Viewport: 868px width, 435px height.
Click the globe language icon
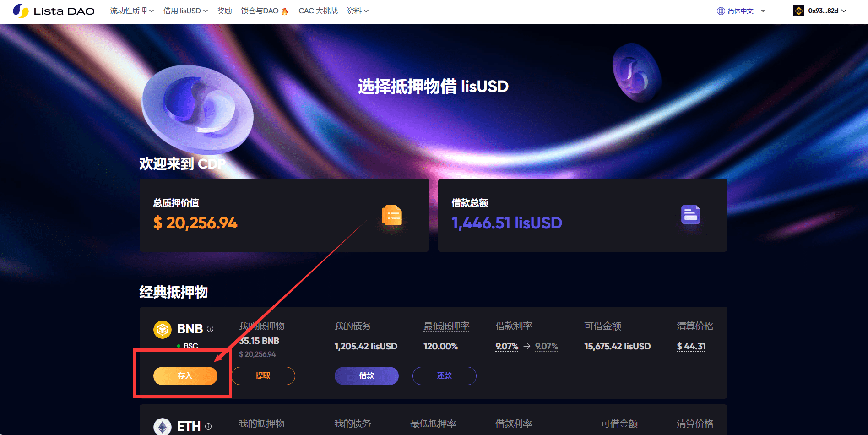pyautogui.click(x=721, y=11)
